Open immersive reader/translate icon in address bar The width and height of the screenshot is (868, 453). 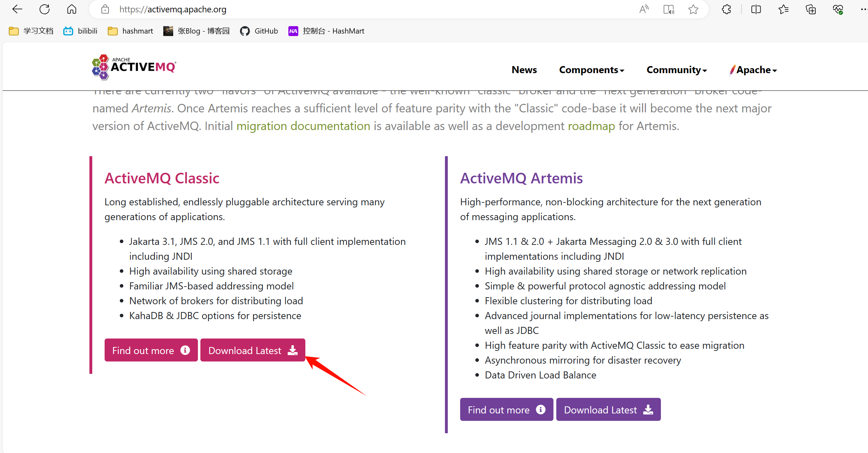669,9
